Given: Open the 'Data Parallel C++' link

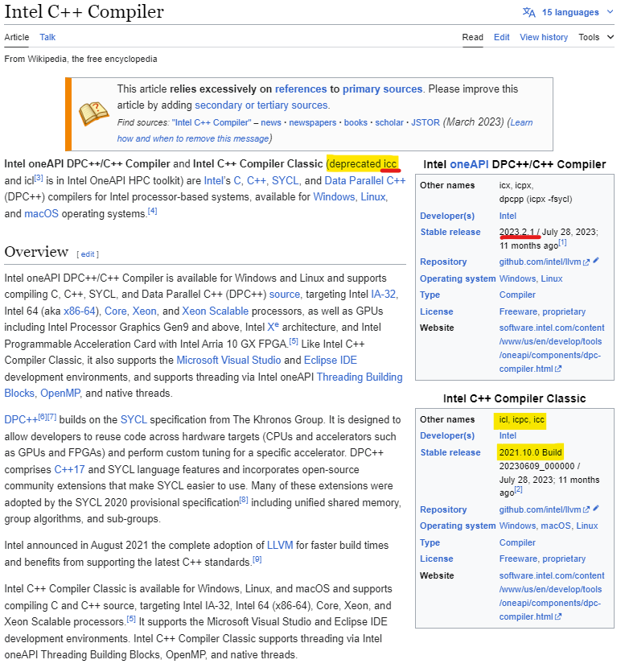Looking at the screenshot, I should [365, 181].
